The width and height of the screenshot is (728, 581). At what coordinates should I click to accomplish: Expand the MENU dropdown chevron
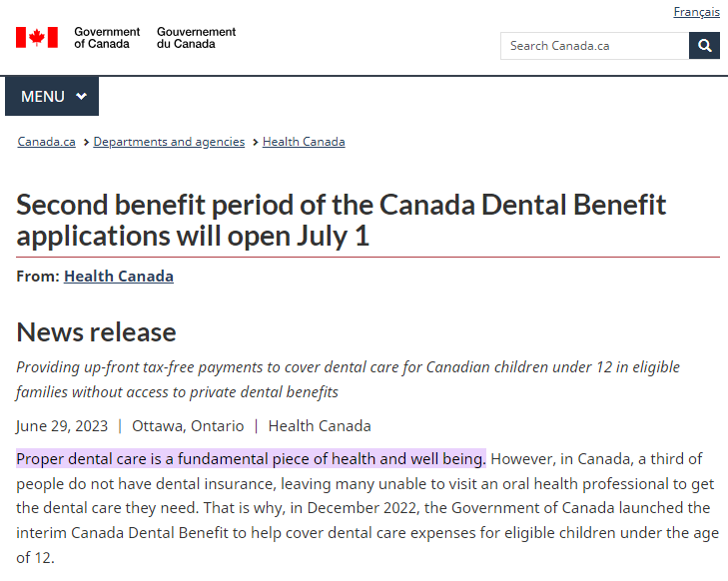click(x=81, y=97)
